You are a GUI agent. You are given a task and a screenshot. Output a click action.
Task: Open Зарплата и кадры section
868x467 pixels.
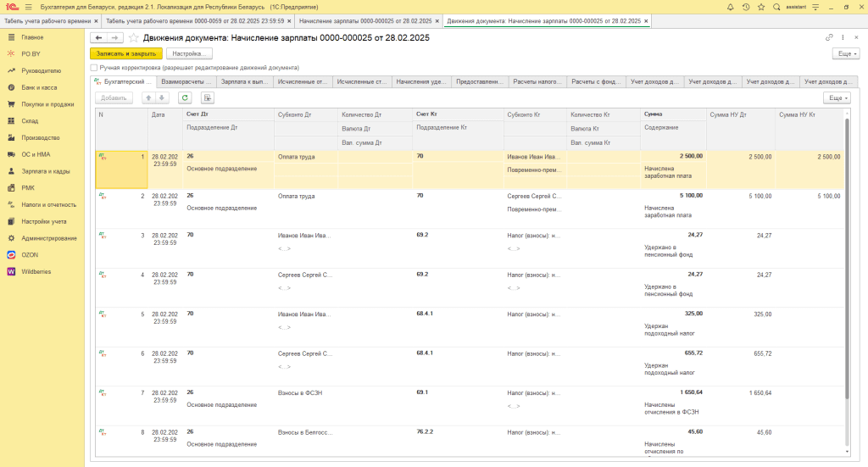click(46, 171)
